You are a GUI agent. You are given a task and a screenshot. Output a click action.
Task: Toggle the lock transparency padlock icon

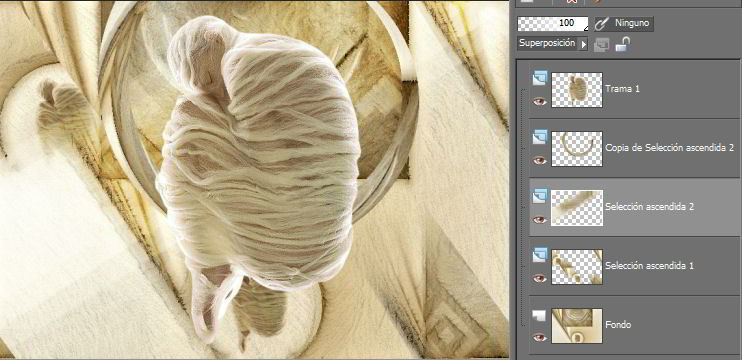622,44
